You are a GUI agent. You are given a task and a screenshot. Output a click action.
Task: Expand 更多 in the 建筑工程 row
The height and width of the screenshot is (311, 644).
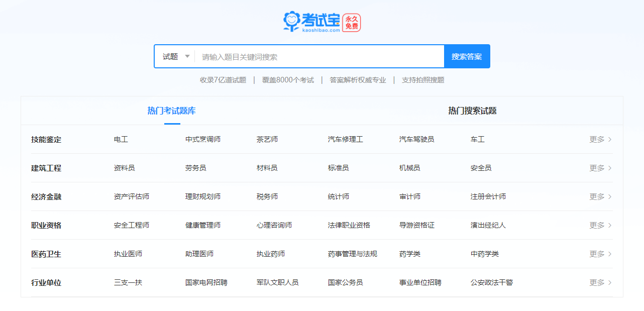coord(600,168)
